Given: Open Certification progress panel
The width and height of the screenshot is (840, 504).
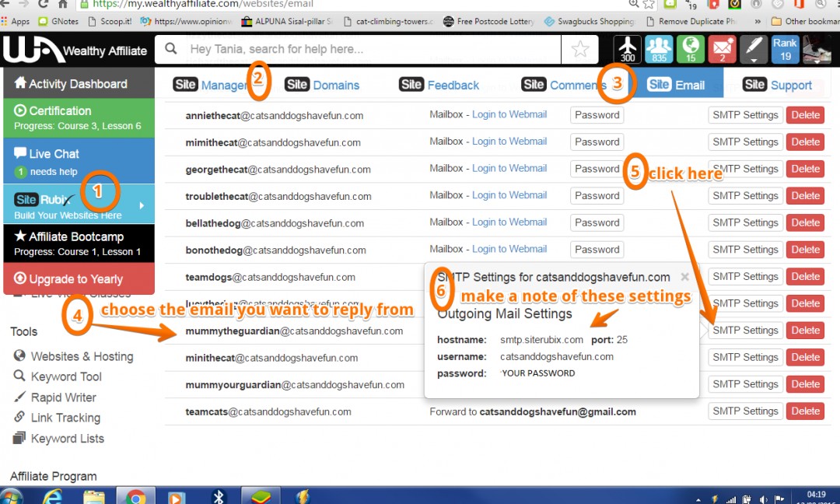Looking at the screenshot, I should click(x=79, y=117).
